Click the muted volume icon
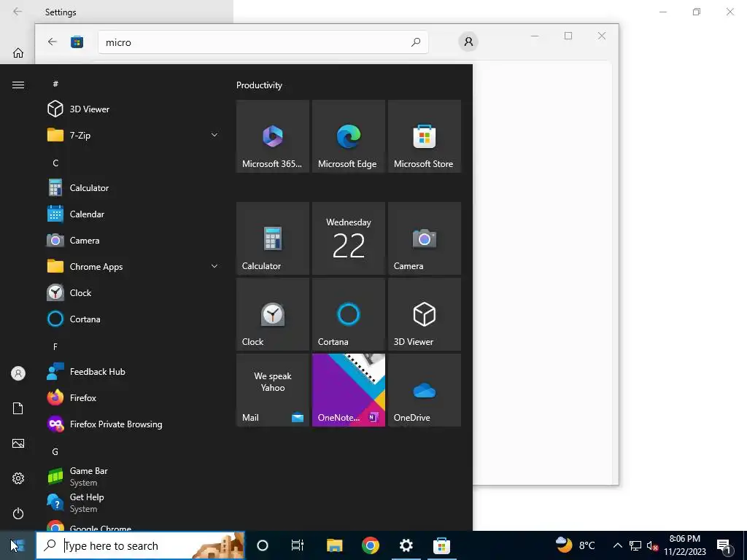The image size is (747, 560). [652, 545]
